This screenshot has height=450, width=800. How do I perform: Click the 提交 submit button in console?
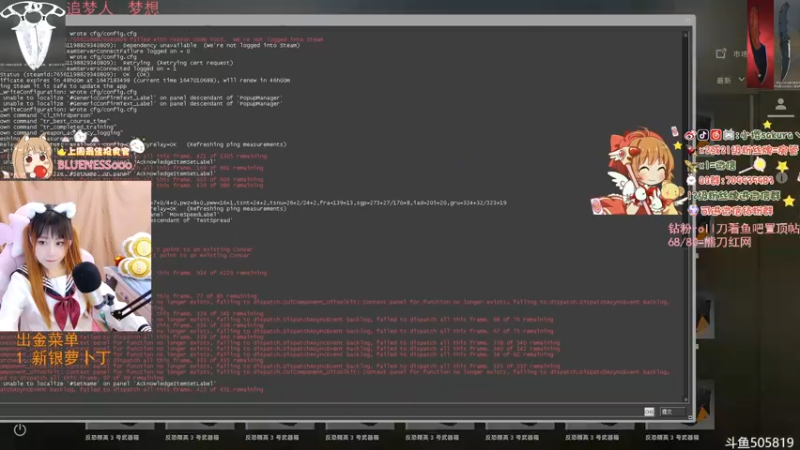(671, 412)
